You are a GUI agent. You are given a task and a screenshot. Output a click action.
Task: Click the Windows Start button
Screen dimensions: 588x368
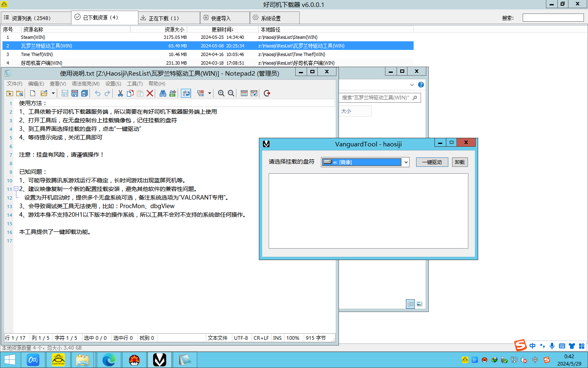(9, 360)
